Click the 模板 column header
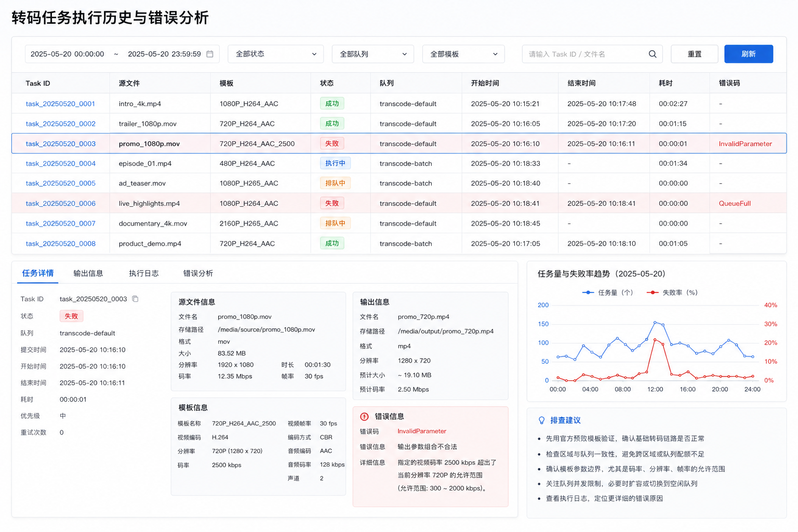 227,83
